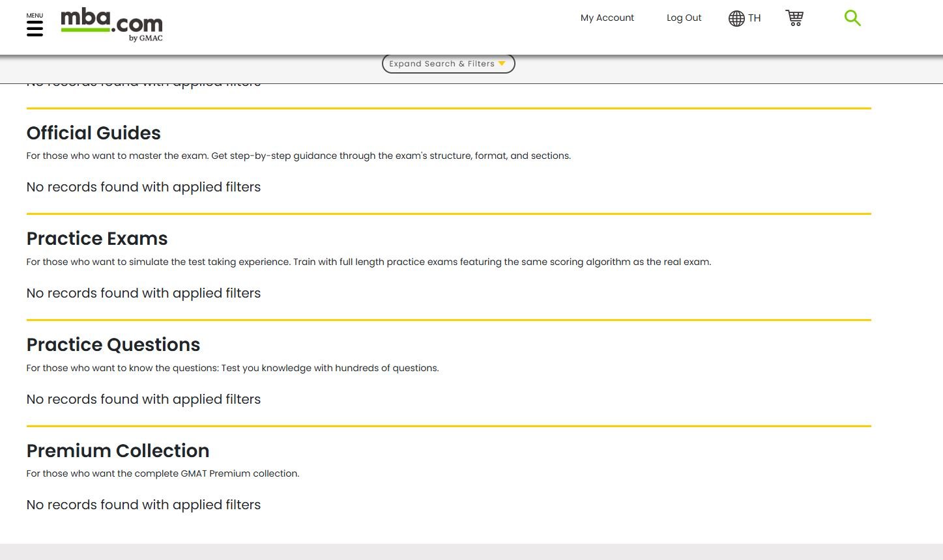Click the MENU label above the hamburger
Viewport: 943px width, 560px height.
(x=35, y=16)
